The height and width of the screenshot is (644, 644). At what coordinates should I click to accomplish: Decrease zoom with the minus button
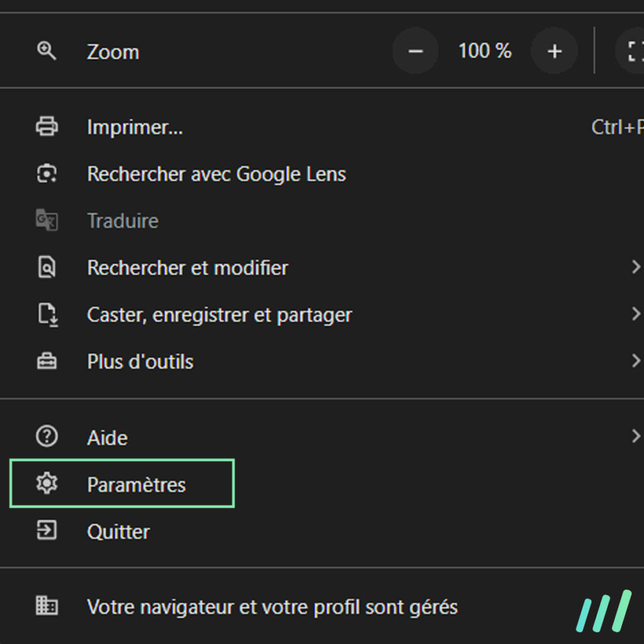point(415,51)
